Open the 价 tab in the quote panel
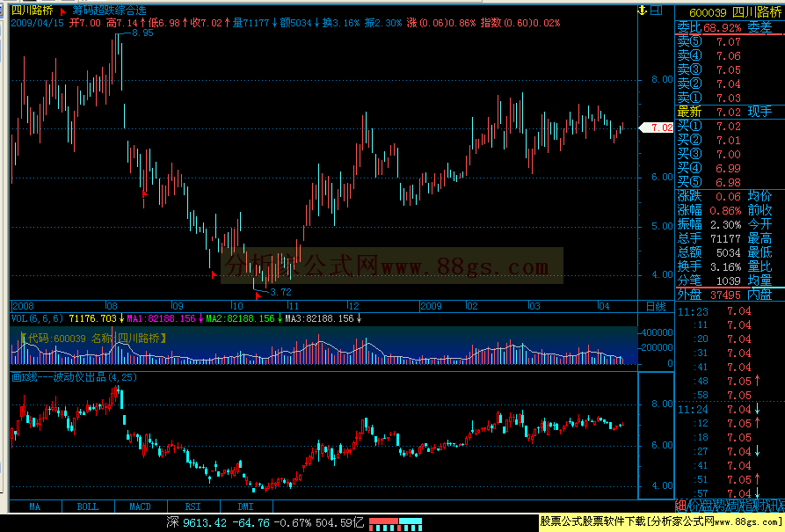This screenshot has height=532, width=785. tap(694, 506)
